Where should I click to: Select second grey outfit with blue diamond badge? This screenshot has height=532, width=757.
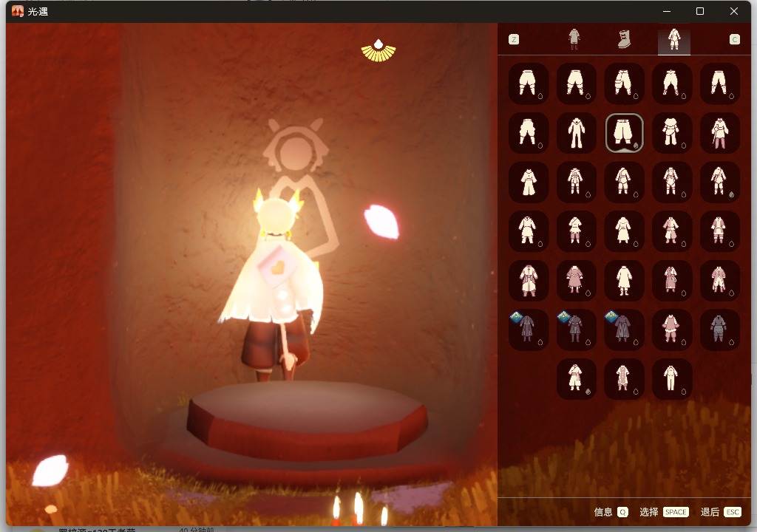(576, 330)
